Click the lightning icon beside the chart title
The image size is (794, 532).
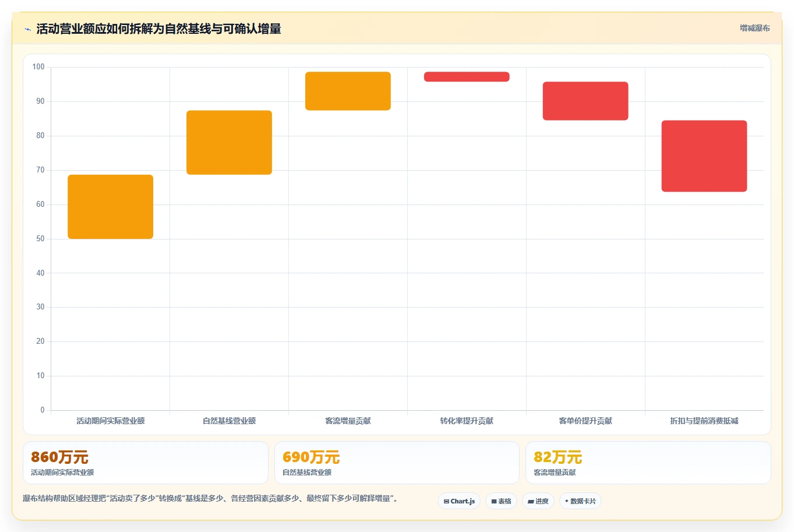pos(27,29)
